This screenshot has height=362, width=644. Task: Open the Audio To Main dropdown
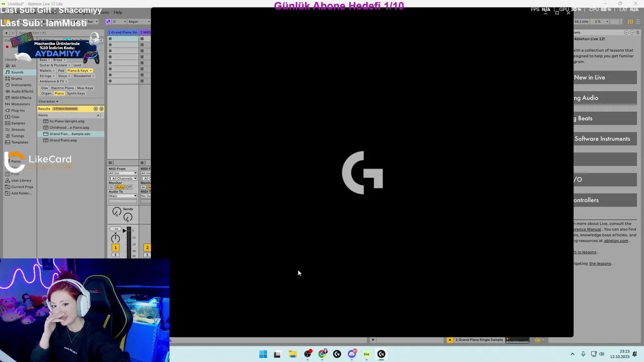point(123,196)
